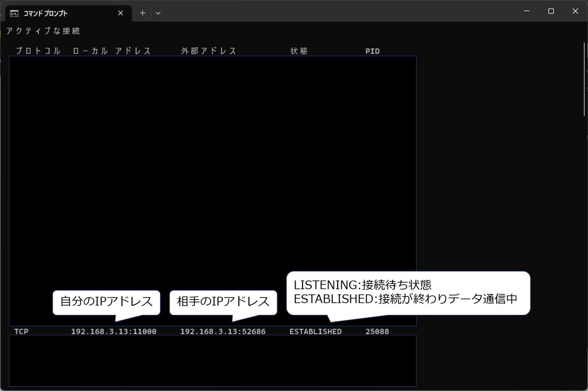Maximize the terminal window
This screenshot has width=588, height=391.
551,11
